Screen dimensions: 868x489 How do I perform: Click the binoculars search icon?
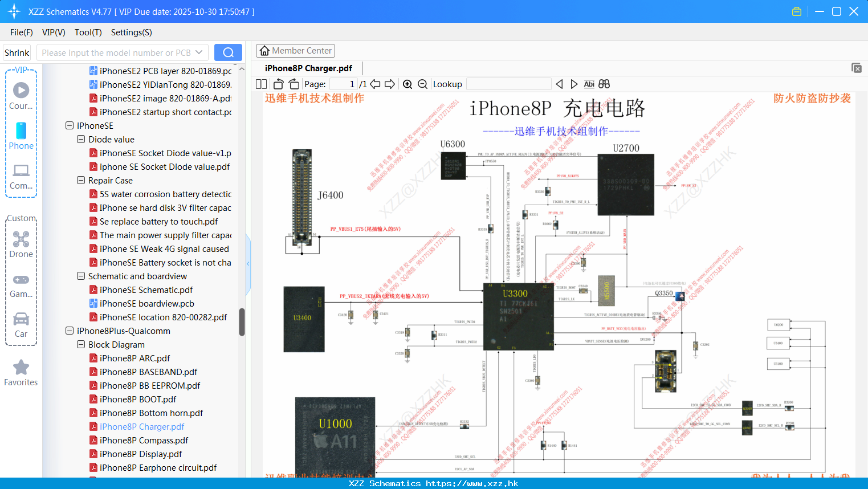tap(604, 84)
